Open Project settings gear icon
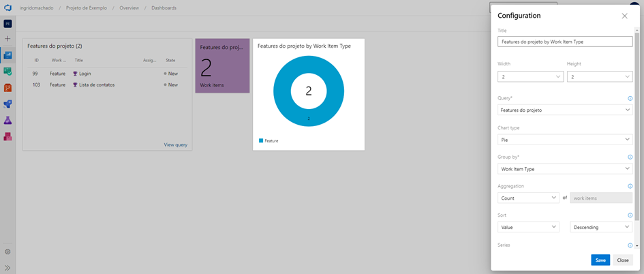 (x=8, y=252)
